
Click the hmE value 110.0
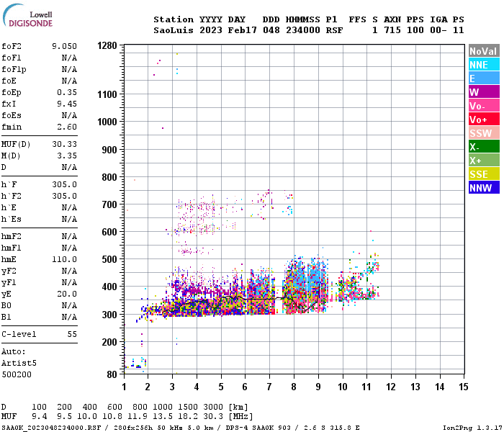64,259
